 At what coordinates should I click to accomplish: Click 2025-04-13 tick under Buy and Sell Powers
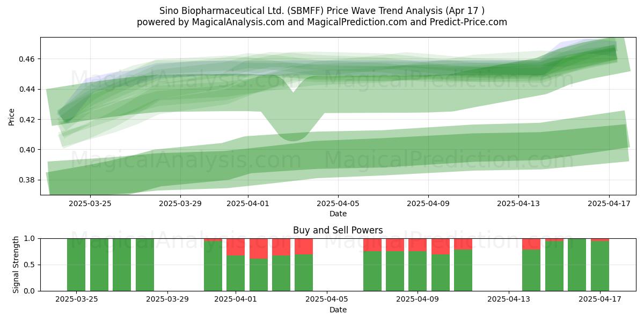509,299
